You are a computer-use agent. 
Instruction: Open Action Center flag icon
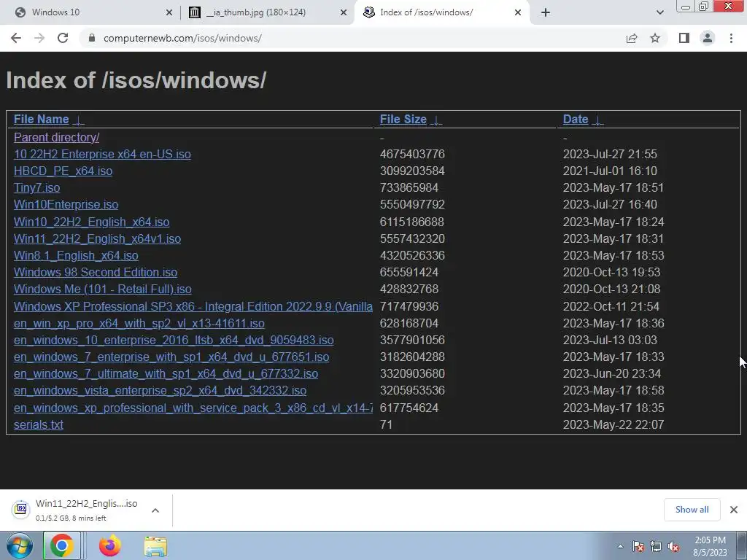click(638, 547)
